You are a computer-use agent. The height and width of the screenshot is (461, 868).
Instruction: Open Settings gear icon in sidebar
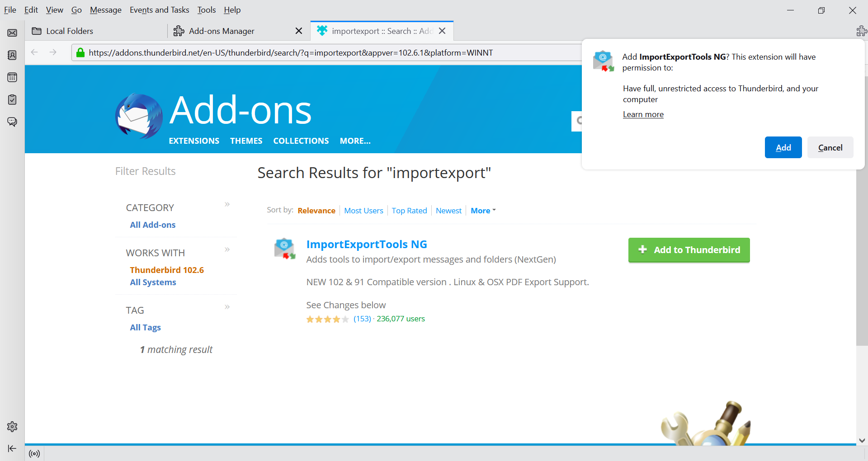[x=12, y=427]
